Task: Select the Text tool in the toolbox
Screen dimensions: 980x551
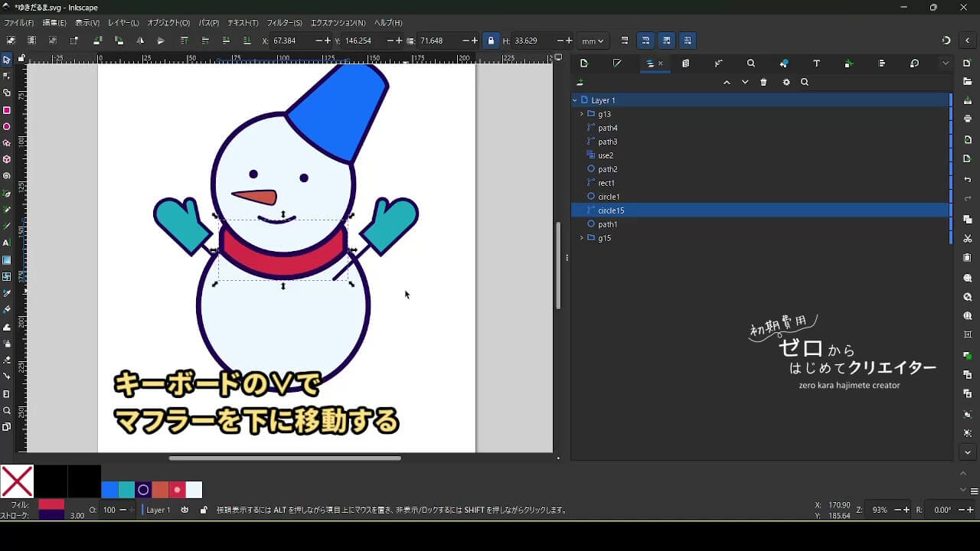Action: (x=7, y=243)
